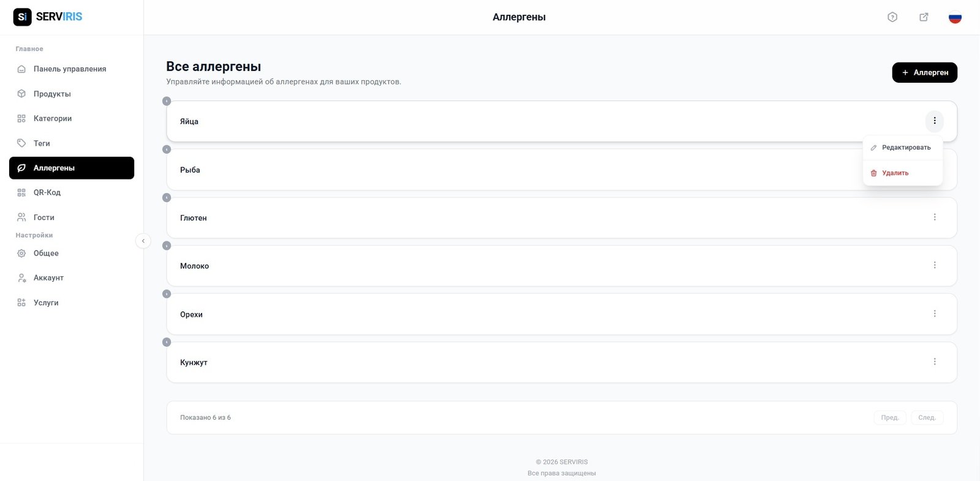
Task: Open Гости in the sidebar
Action: click(x=43, y=218)
